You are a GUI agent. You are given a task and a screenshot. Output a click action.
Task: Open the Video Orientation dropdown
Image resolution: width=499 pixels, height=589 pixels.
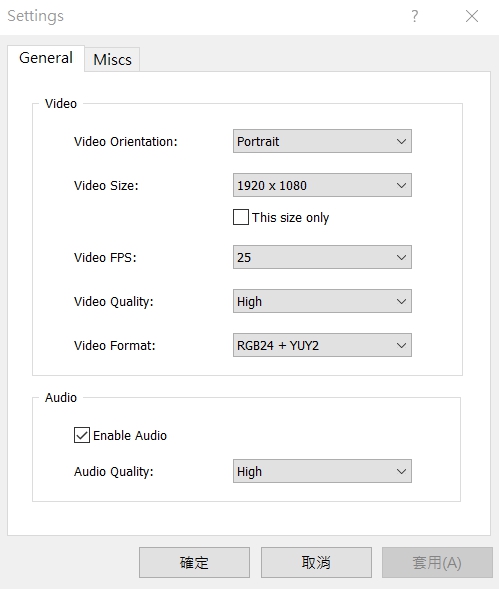[x=322, y=141]
